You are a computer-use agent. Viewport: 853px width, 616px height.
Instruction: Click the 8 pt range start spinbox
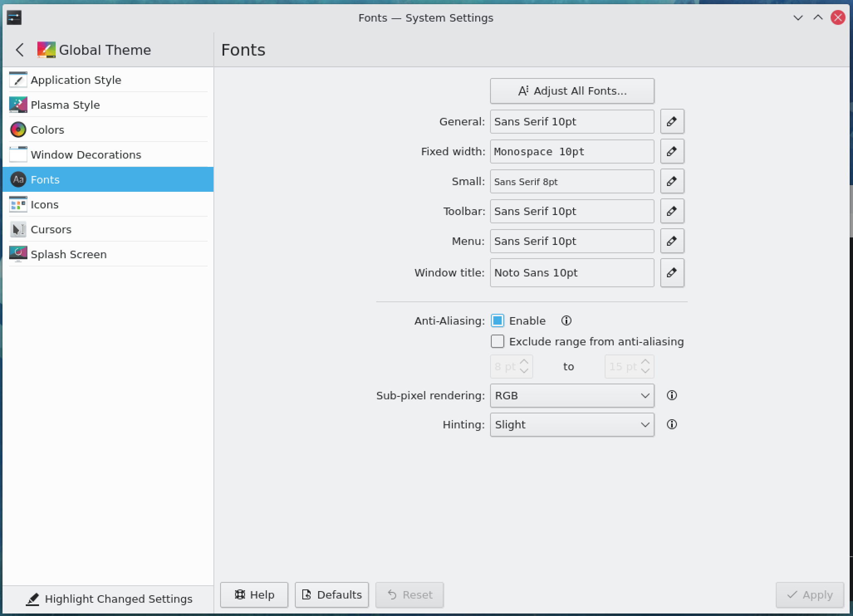pos(512,367)
